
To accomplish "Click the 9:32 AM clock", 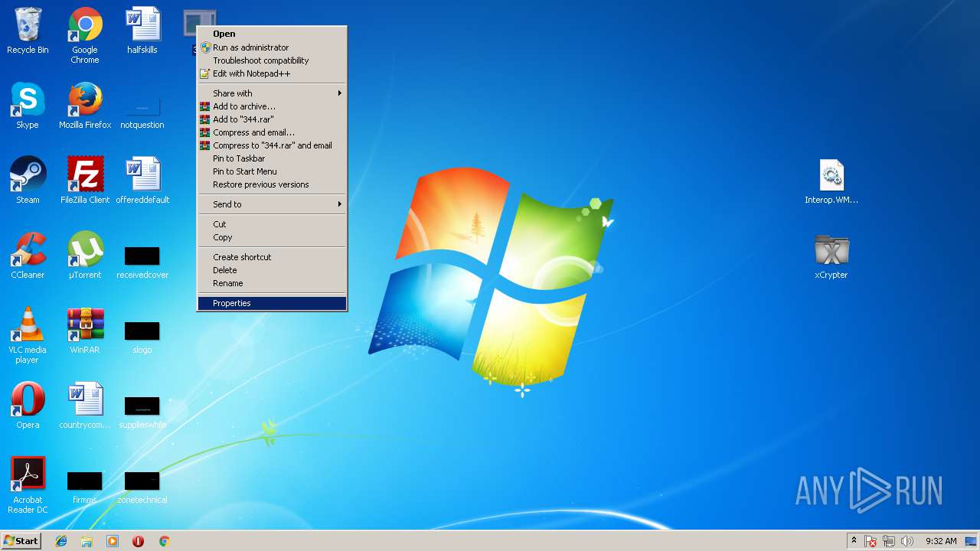I will tap(941, 541).
